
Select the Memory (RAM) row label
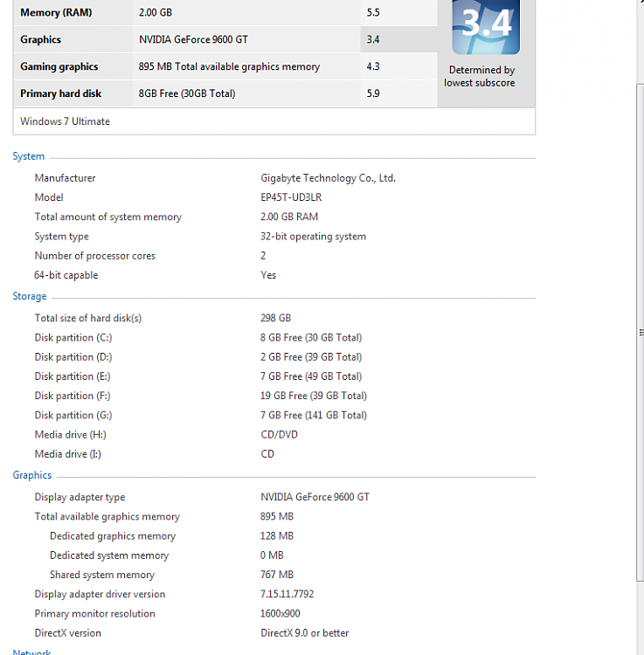56,12
